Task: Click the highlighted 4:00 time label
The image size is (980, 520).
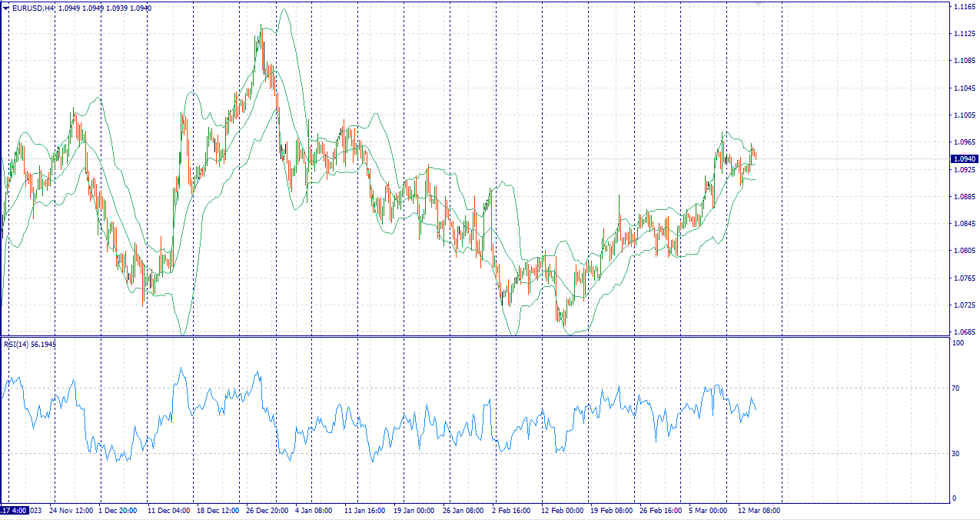Action: [x=15, y=510]
